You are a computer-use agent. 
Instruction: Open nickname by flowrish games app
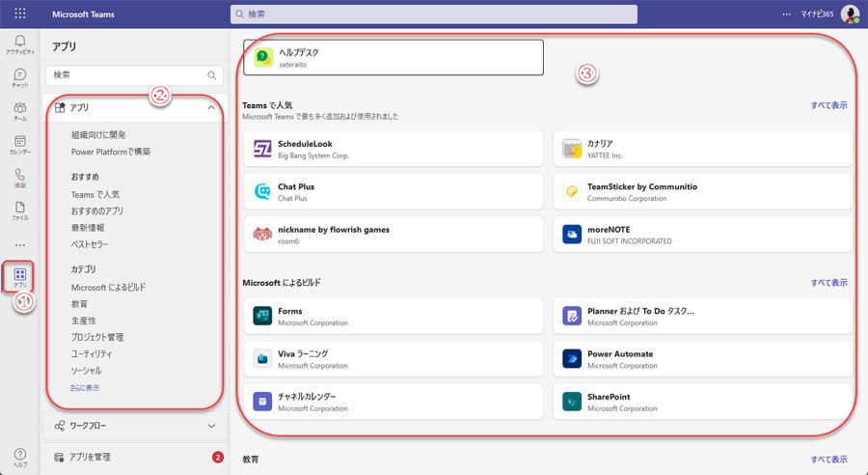point(393,235)
